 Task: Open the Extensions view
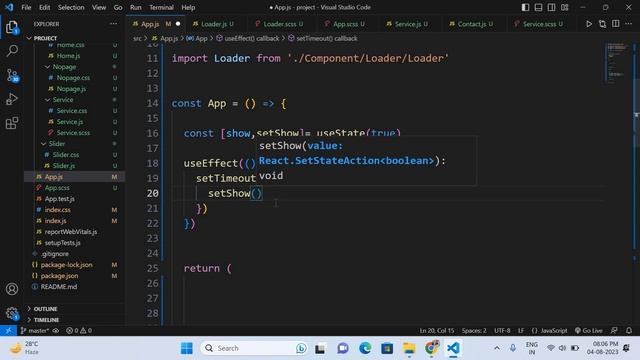click(x=12, y=123)
